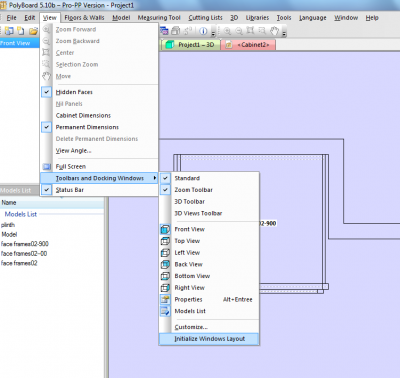Viewport: 400px width, 378px height.
Task: Click the Full Screen icon in View menu
Action: tap(47, 166)
